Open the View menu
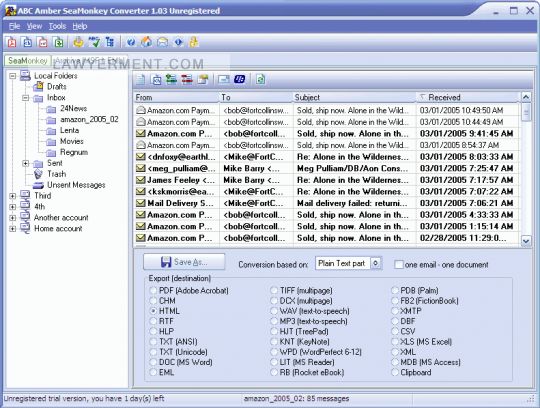 [x=34, y=26]
